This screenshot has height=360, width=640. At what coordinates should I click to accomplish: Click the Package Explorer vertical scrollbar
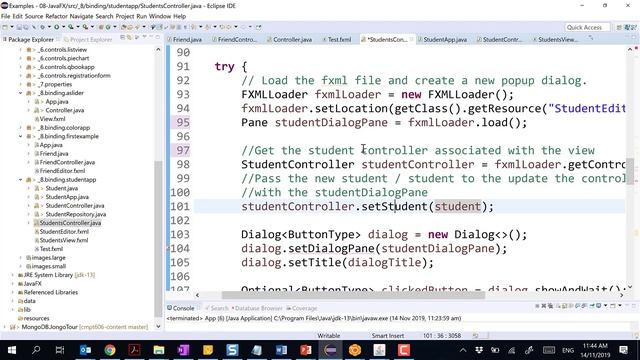[x=158, y=239]
